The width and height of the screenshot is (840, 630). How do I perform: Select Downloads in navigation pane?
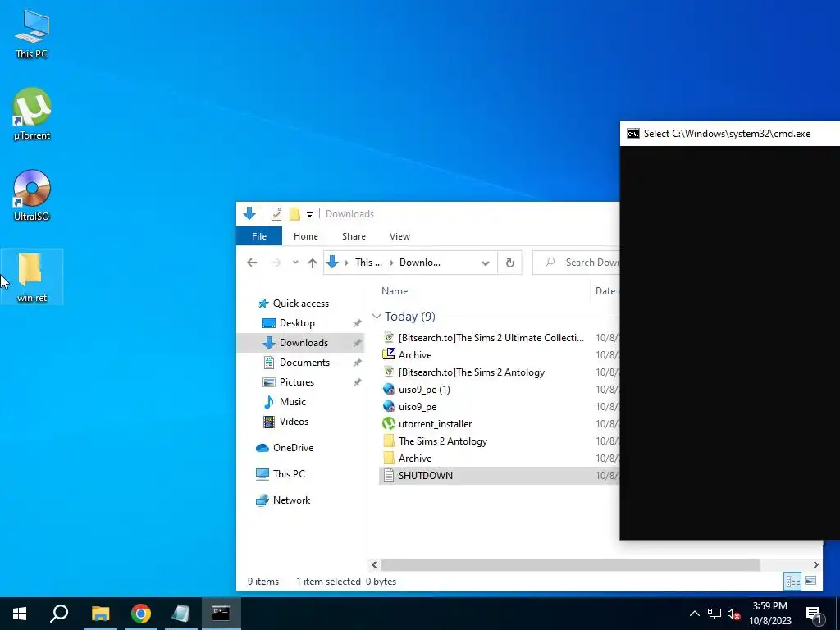tap(300, 343)
